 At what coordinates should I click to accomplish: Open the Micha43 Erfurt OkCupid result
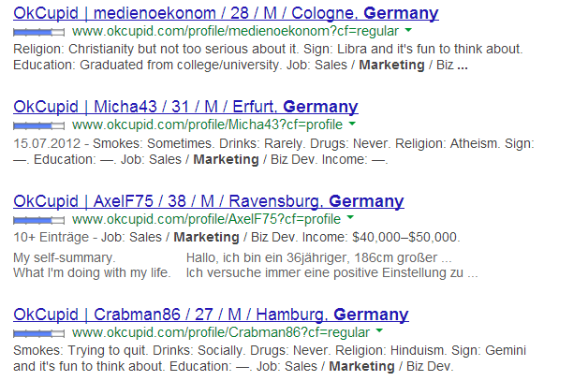(185, 107)
